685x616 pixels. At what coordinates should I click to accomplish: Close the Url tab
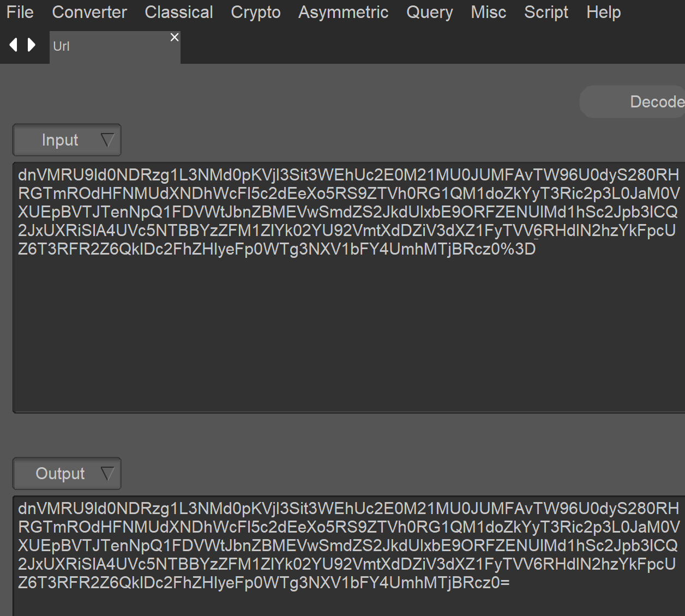pyautogui.click(x=174, y=37)
